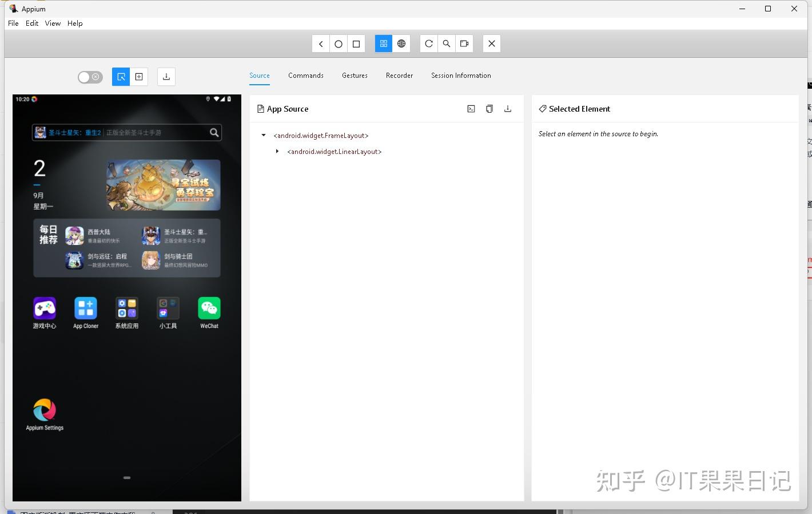Open the element search dialog
This screenshot has width=812, height=514.
pyautogui.click(x=447, y=44)
